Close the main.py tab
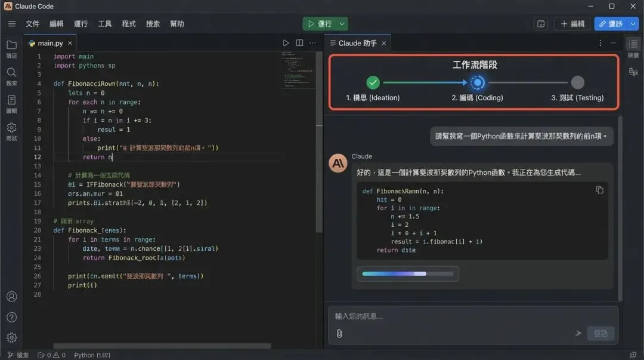 pos(70,43)
